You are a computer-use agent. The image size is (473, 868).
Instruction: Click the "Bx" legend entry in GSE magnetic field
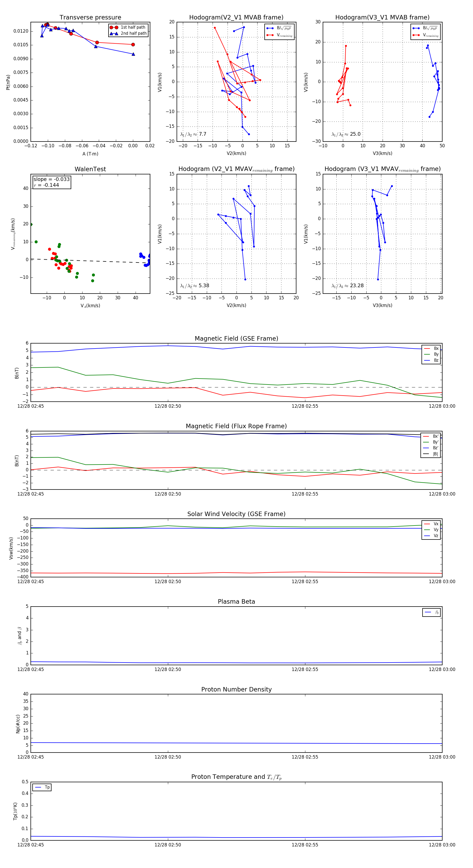(431, 349)
